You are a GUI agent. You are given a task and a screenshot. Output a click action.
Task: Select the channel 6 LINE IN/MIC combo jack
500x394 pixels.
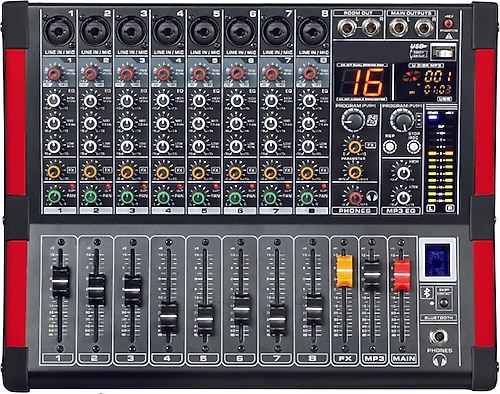pos(240,31)
